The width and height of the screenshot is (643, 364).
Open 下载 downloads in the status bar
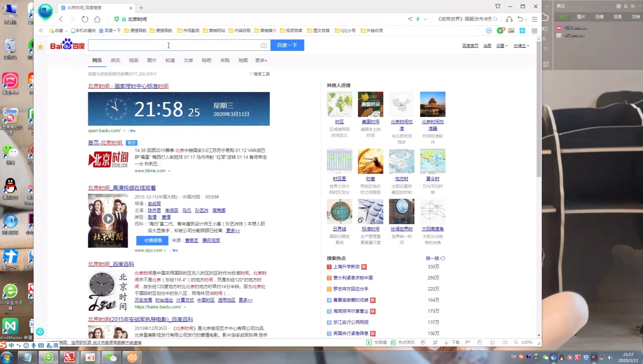pos(452,342)
